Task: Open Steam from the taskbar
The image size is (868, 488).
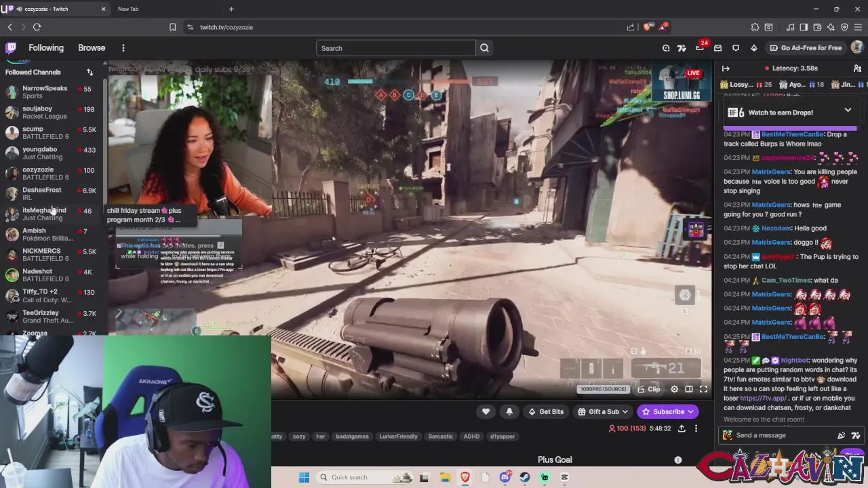Action: point(525,477)
